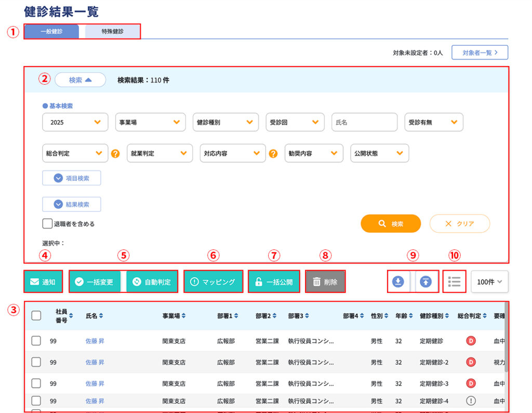Image resolution: width=532 pixels, height=413 pixels.
Task: Switch to the 特殊健診 tab
Action: (113, 31)
